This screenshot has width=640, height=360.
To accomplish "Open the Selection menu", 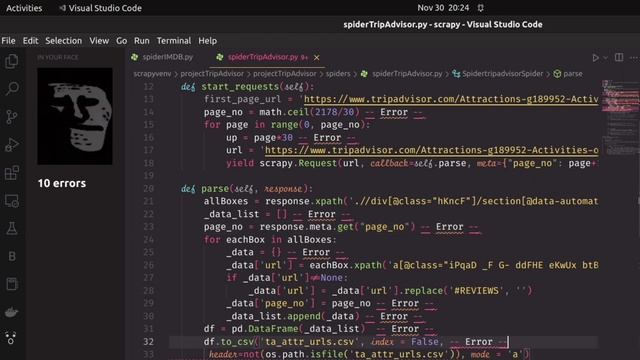I will tap(63, 41).
